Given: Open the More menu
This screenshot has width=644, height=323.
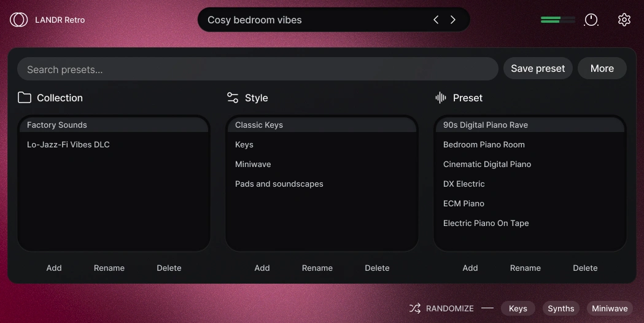Looking at the screenshot, I should point(602,69).
